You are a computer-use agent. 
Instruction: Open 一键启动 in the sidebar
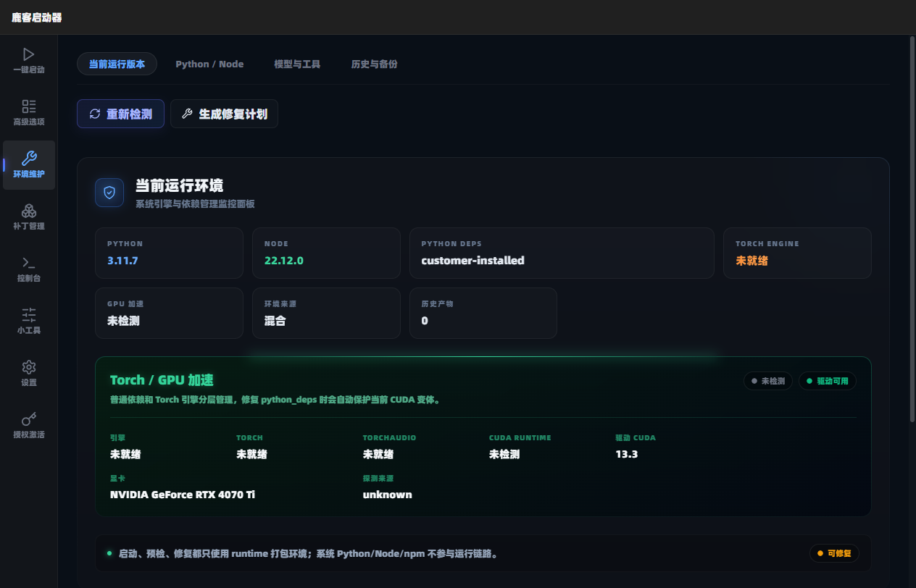coord(29,61)
